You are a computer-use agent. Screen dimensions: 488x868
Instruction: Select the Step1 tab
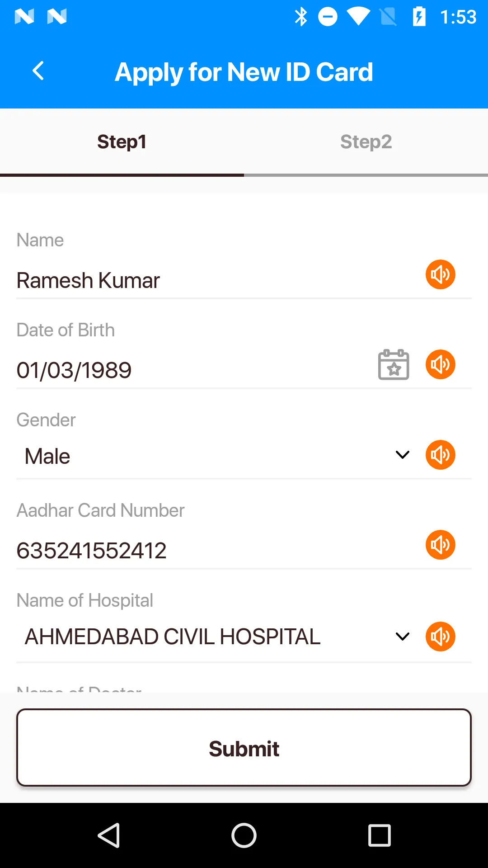122,142
